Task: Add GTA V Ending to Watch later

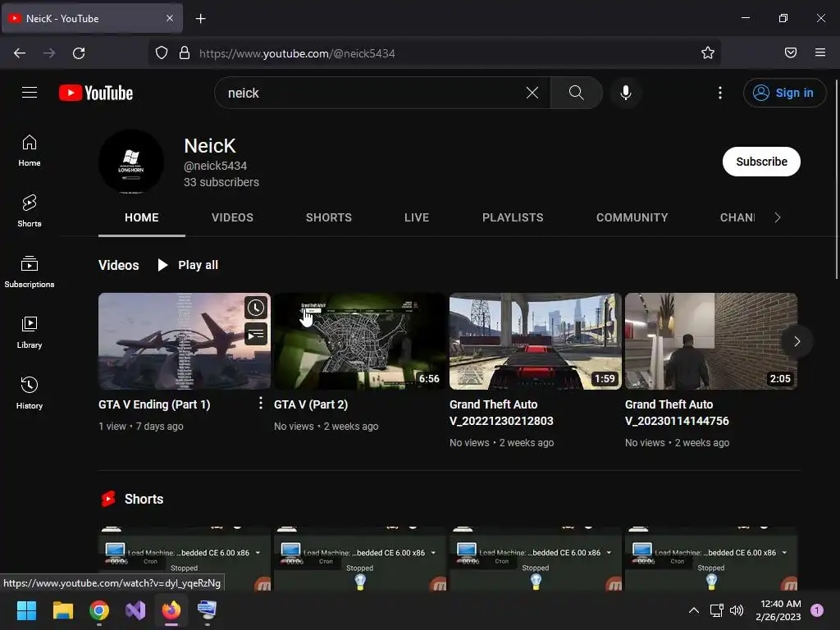Action: coord(256,308)
